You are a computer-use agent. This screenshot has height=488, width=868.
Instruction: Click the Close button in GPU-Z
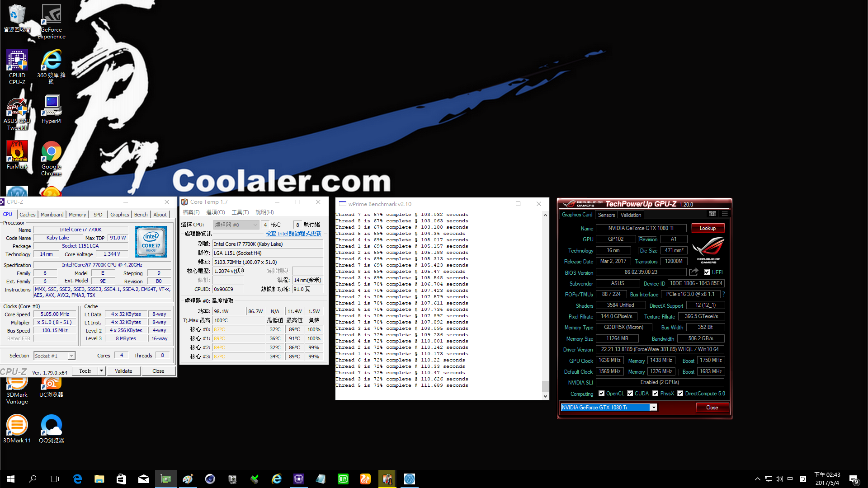pos(712,408)
